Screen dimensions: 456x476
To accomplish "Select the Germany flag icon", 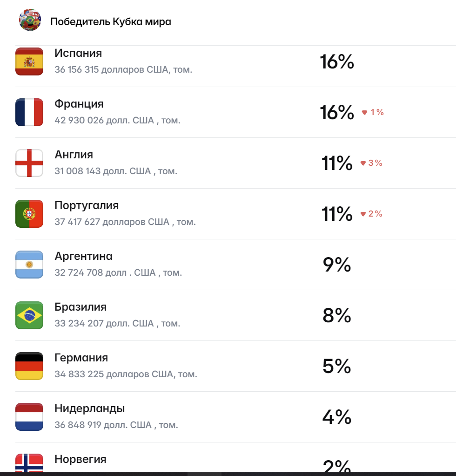I will tap(29, 366).
